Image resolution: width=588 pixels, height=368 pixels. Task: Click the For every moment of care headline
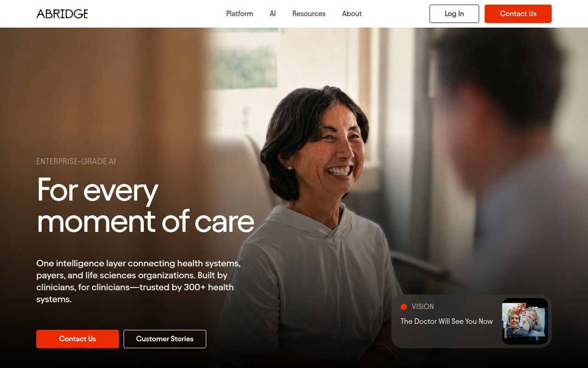click(x=146, y=205)
